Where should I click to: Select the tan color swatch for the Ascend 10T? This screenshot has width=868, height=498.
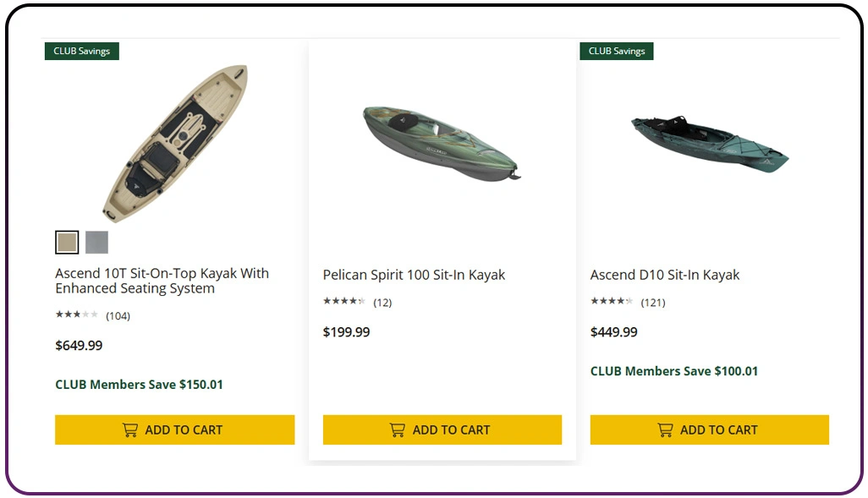tap(66, 242)
